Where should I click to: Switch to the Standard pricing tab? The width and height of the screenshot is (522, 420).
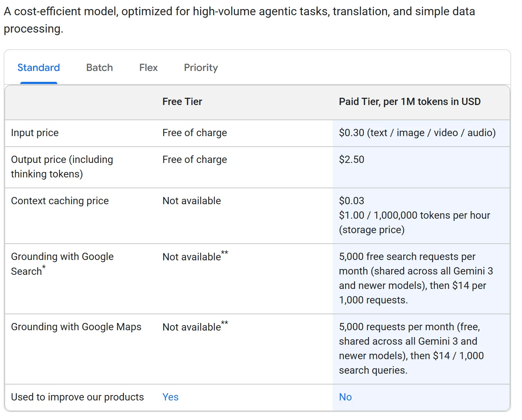click(x=39, y=68)
